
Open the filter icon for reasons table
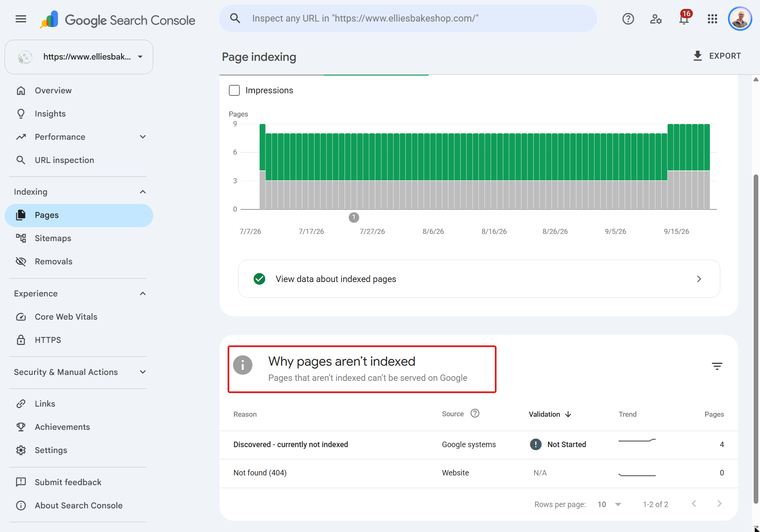tap(717, 366)
